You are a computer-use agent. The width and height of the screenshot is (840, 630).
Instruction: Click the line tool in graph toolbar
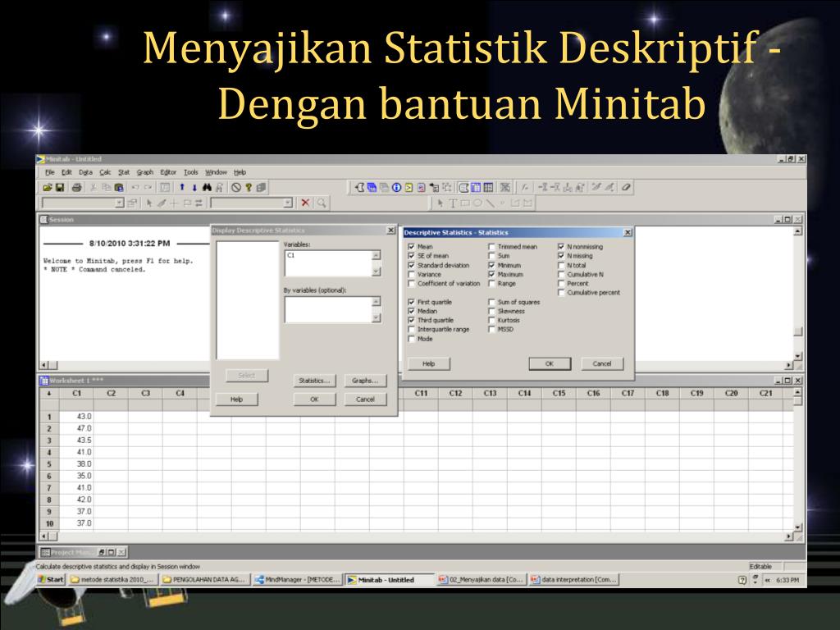[489, 203]
